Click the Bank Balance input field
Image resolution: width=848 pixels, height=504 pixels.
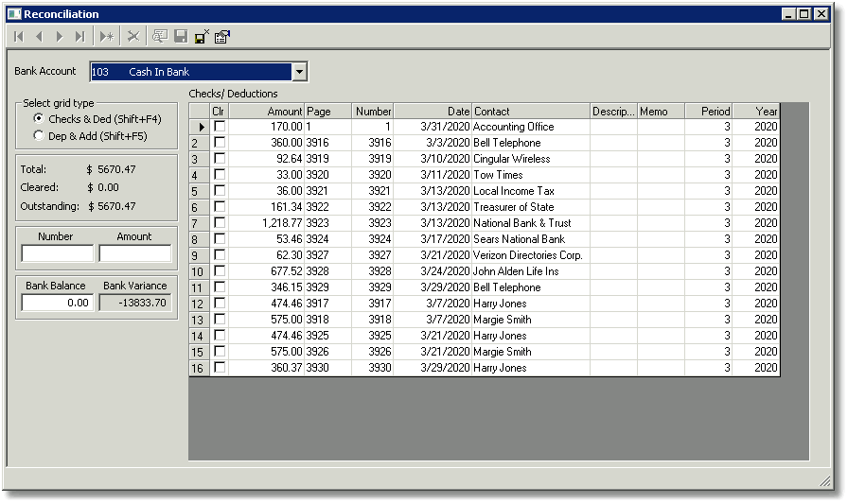[x=58, y=303]
